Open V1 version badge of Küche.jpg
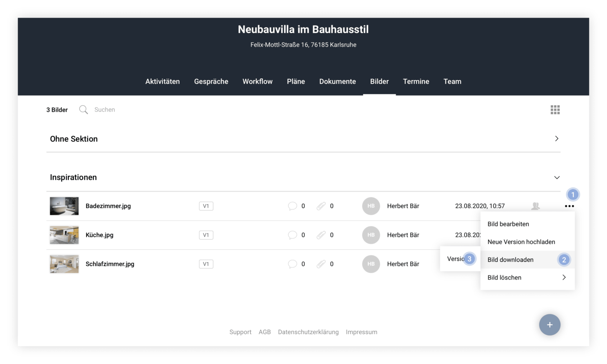607x364 pixels. [x=206, y=235]
